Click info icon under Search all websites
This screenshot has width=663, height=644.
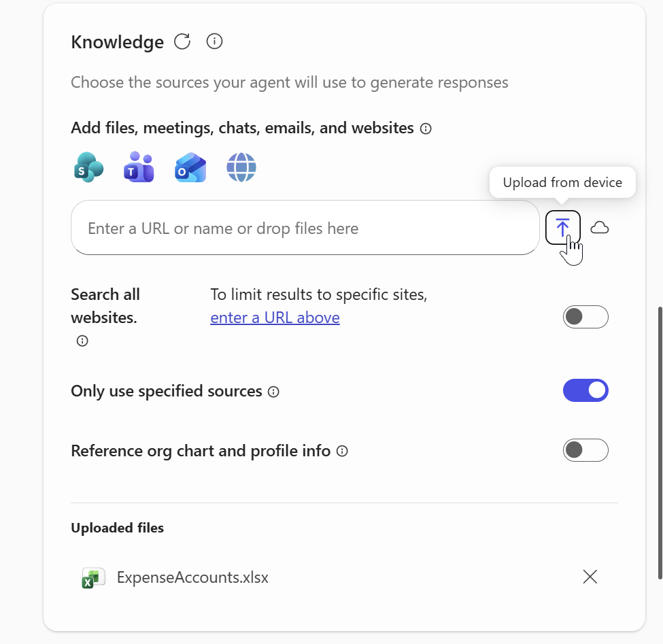pos(82,341)
